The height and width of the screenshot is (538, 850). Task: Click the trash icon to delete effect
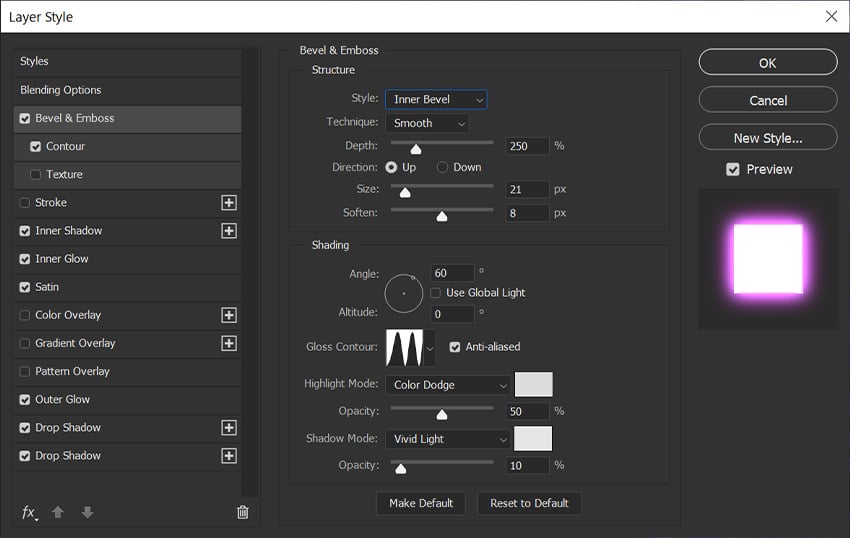click(242, 512)
